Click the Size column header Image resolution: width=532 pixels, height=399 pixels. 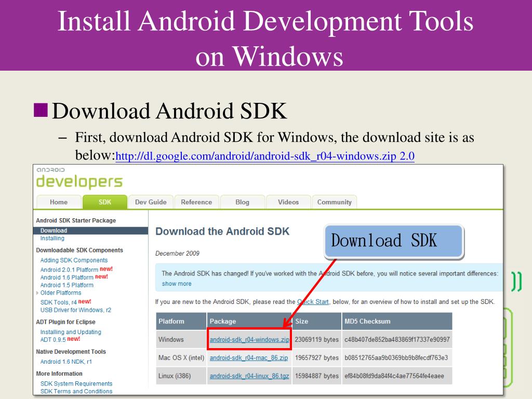pyautogui.click(x=316, y=321)
